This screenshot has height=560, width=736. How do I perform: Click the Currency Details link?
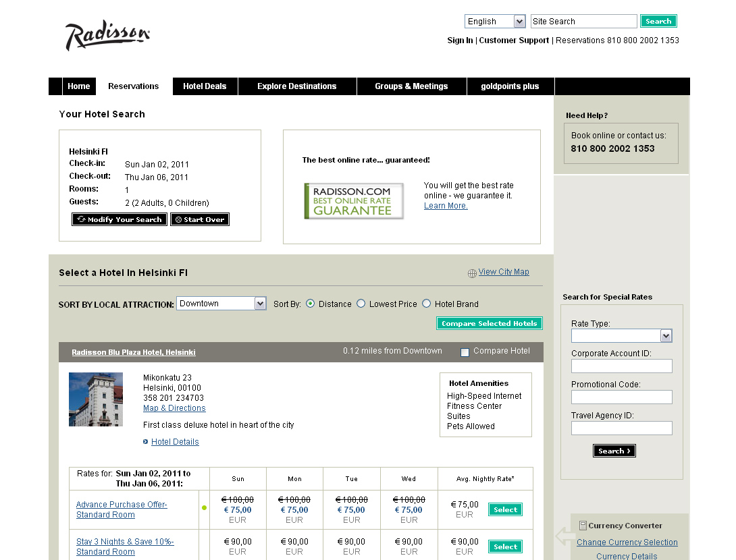pos(627,556)
